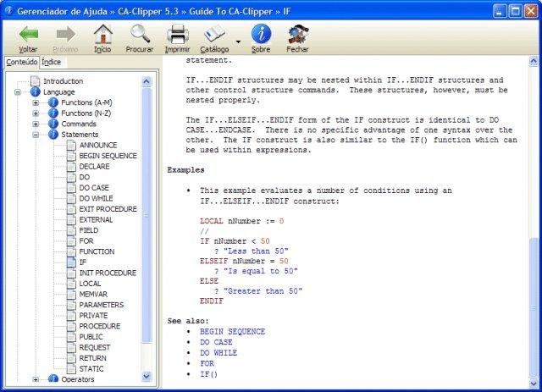Open the PUBLIC topic
Viewport: 542px width, 392px height.
click(91, 337)
